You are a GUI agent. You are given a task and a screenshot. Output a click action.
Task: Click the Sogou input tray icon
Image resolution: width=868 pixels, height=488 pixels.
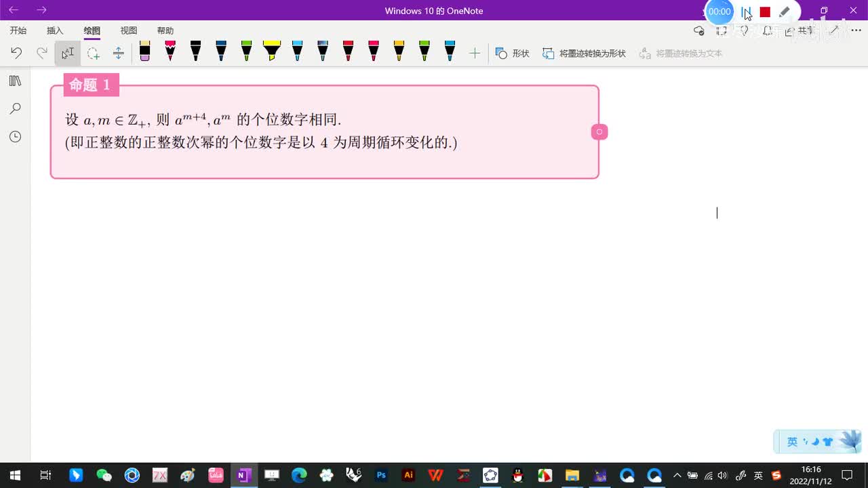(776, 475)
